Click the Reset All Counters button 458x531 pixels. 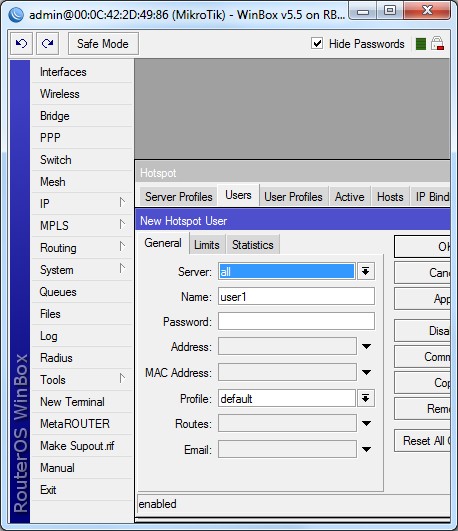(x=422, y=441)
